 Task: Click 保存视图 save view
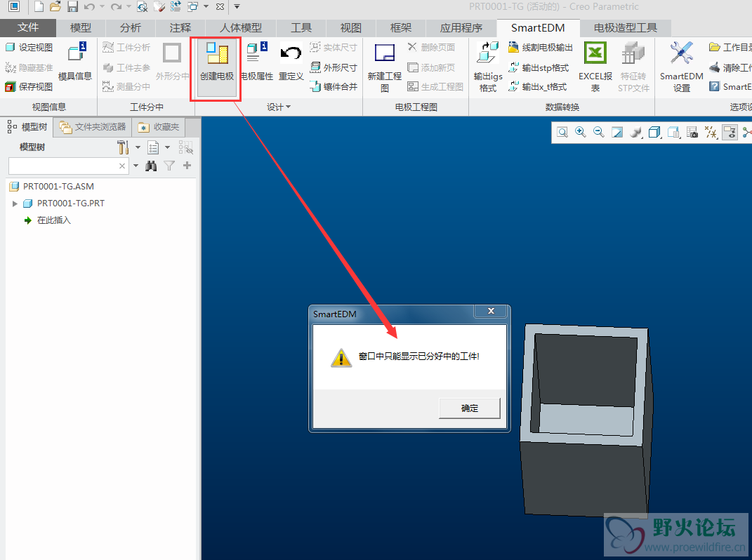29,87
